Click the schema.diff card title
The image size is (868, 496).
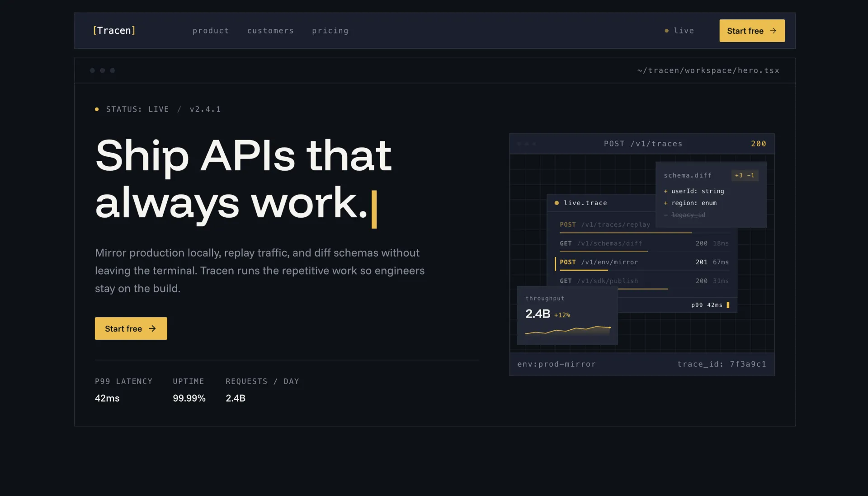pyautogui.click(x=688, y=175)
